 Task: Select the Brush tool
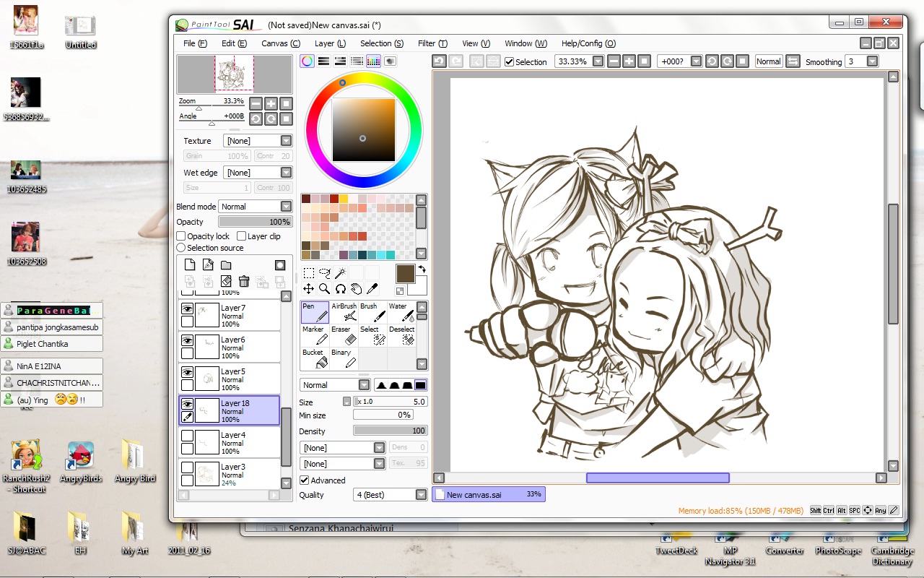(372, 312)
